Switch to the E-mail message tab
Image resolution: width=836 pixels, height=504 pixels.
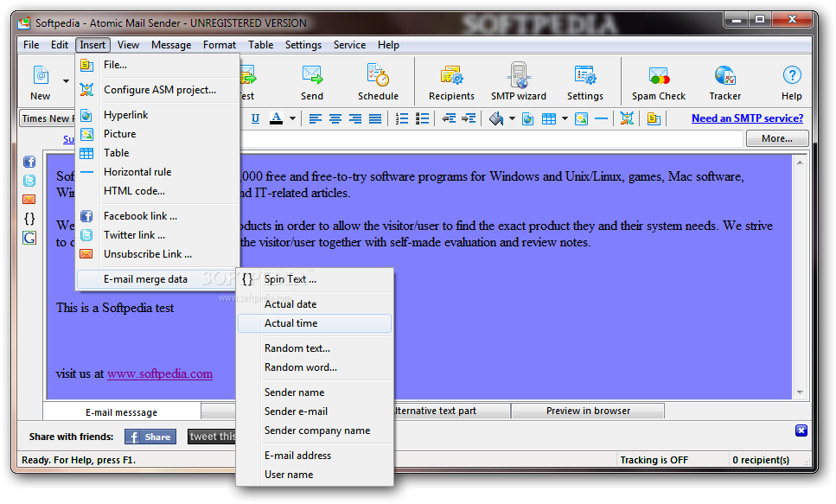(122, 412)
